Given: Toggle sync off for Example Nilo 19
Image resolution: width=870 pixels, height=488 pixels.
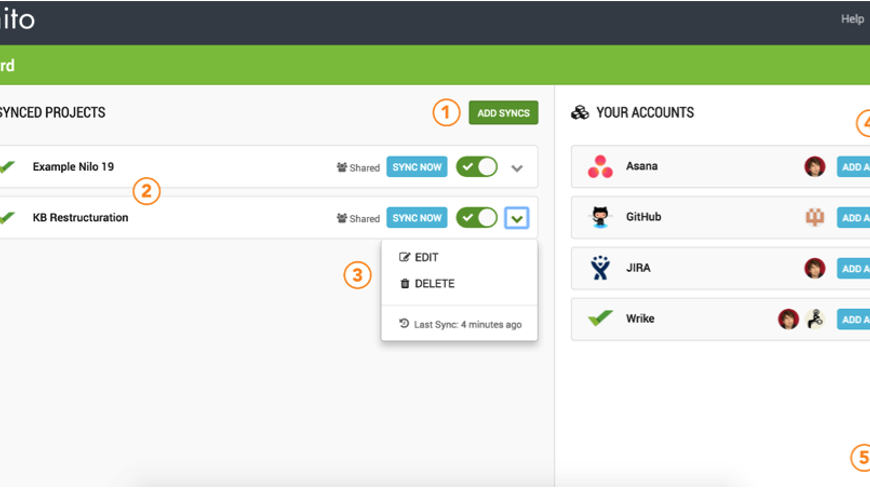Looking at the screenshot, I should click(476, 167).
